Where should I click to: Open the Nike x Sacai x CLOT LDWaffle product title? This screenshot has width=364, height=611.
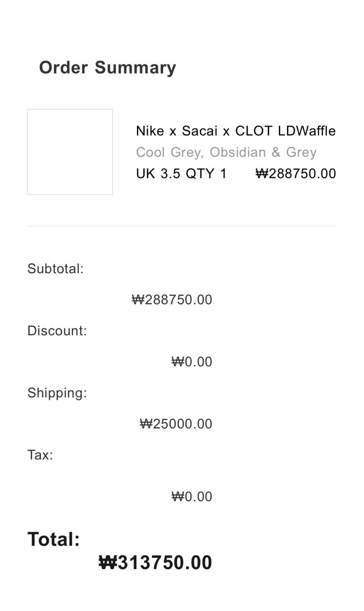pyautogui.click(x=236, y=131)
